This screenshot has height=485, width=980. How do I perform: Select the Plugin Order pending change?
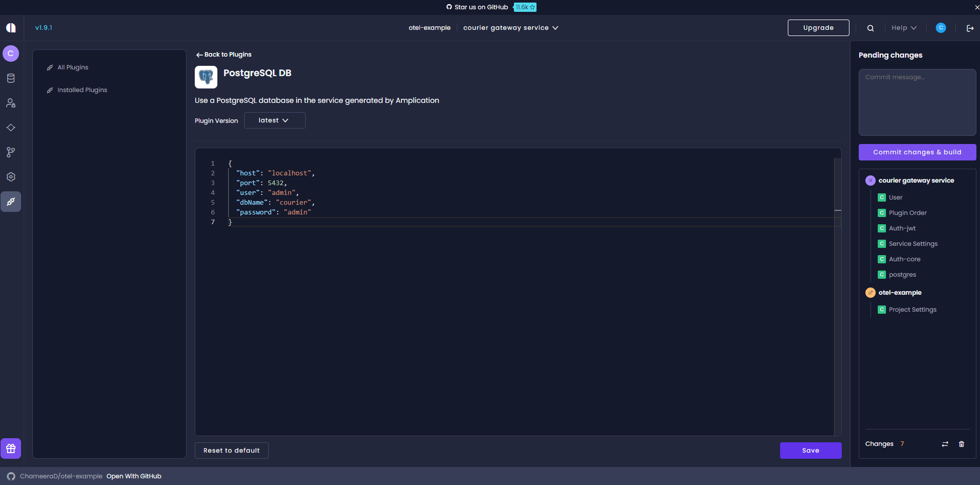908,213
